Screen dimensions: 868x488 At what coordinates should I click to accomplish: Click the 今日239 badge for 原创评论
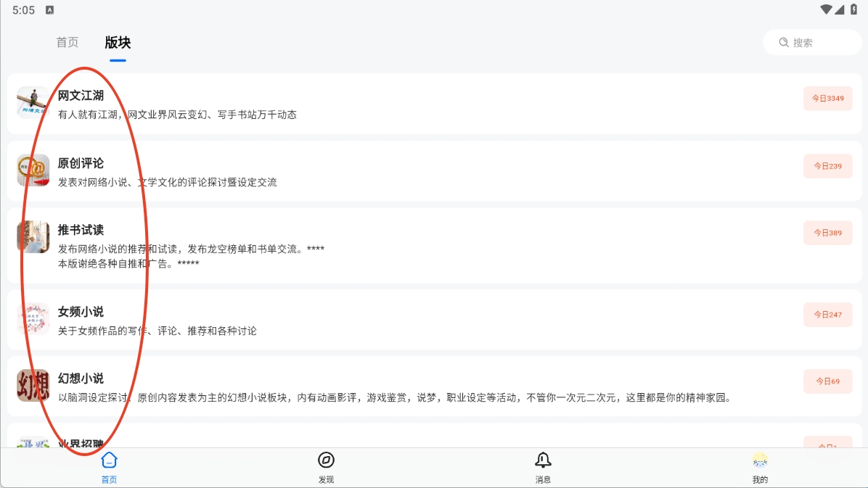click(x=827, y=166)
